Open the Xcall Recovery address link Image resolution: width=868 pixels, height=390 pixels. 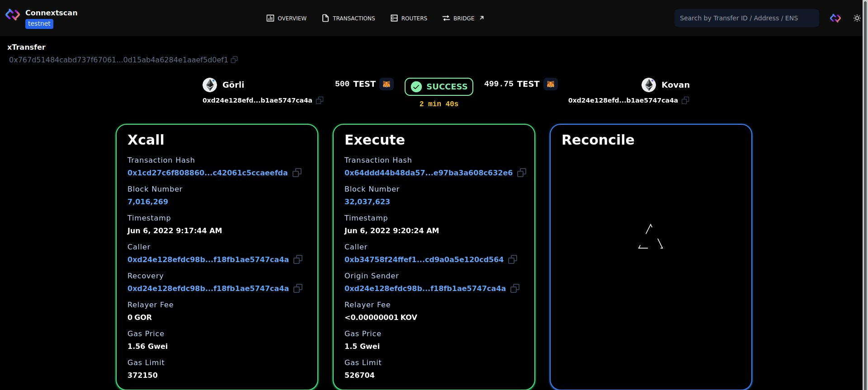tap(208, 288)
